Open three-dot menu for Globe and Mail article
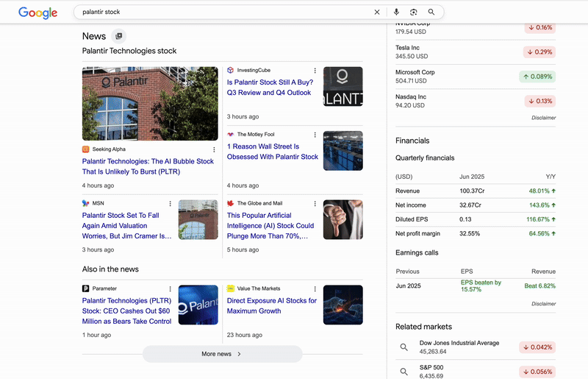Screen dimensions: 588x379 coord(315,204)
